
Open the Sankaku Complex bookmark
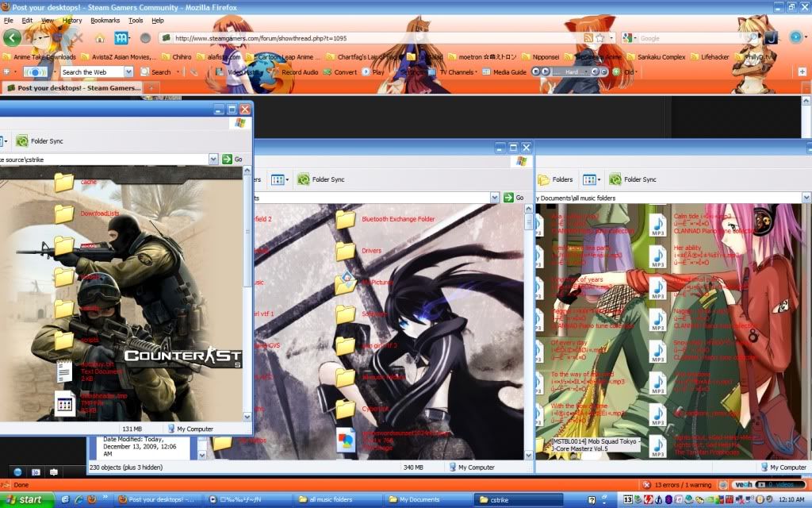[656, 57]
